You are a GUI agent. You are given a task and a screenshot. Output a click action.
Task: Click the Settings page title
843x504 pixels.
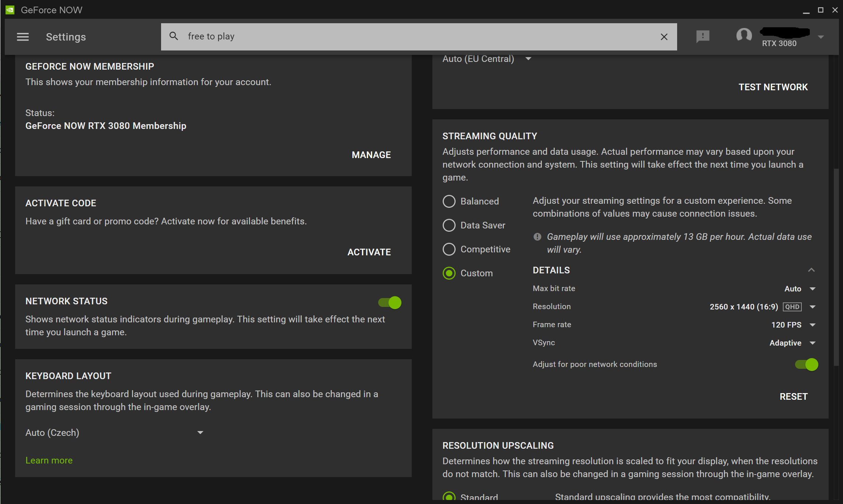pos(66,37)
